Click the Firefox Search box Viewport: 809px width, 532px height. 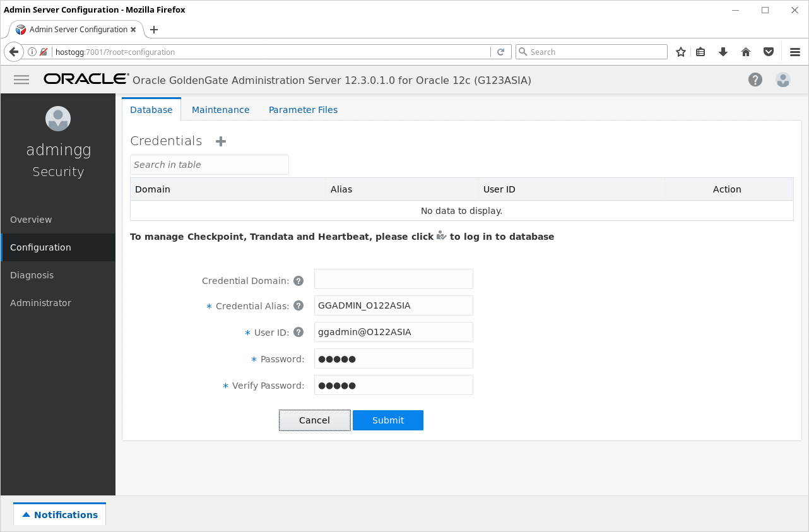point(591,52)
